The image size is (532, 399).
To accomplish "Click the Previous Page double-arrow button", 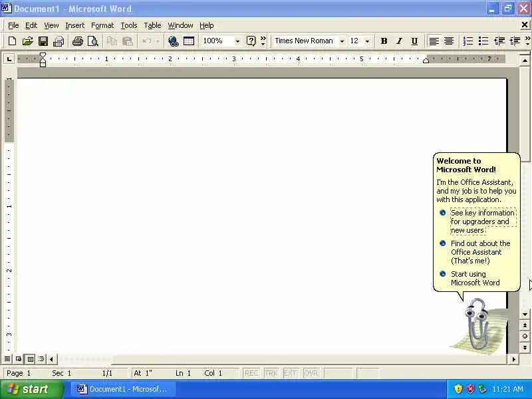I will click(x=525, y=325).
